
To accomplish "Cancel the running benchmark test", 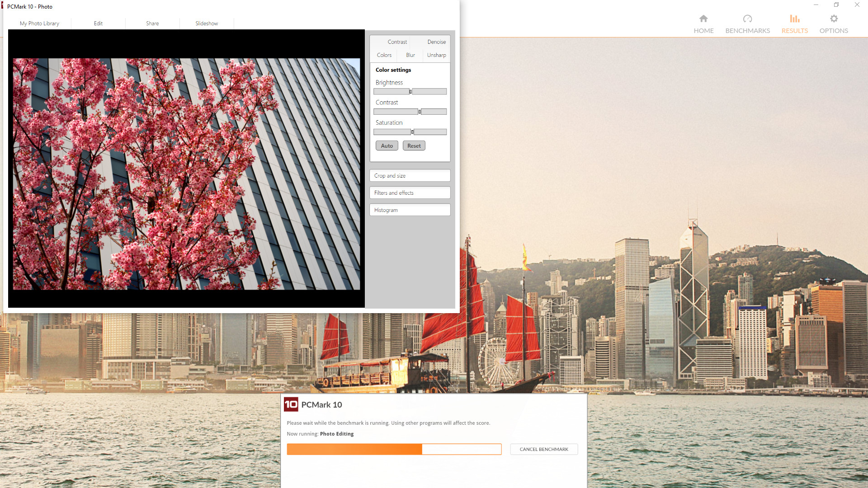I will 544,449.
